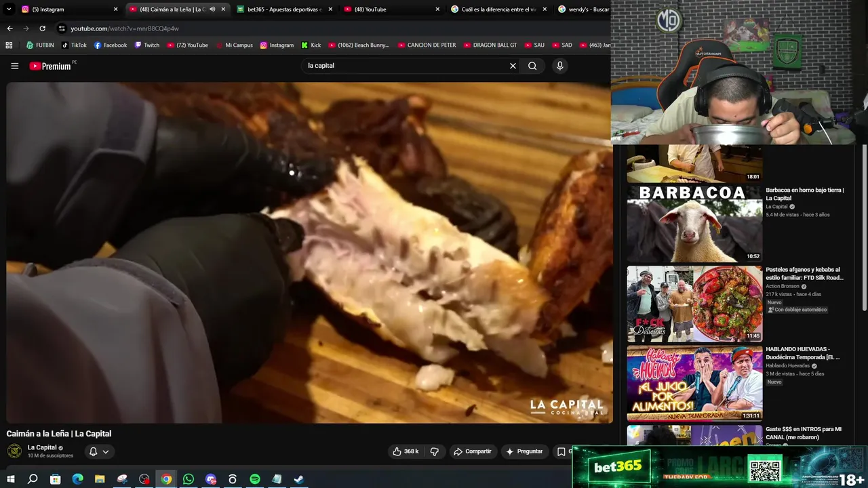Unmute tab via speaker icon on Caimán tab
The image size is (868, 488).
point(212,9)
